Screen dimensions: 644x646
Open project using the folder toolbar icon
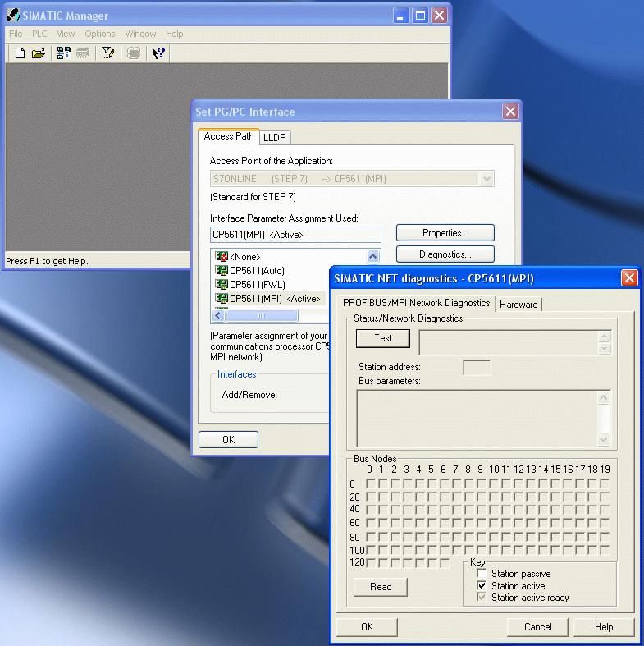pyautogui.click(x=39, y=53)
